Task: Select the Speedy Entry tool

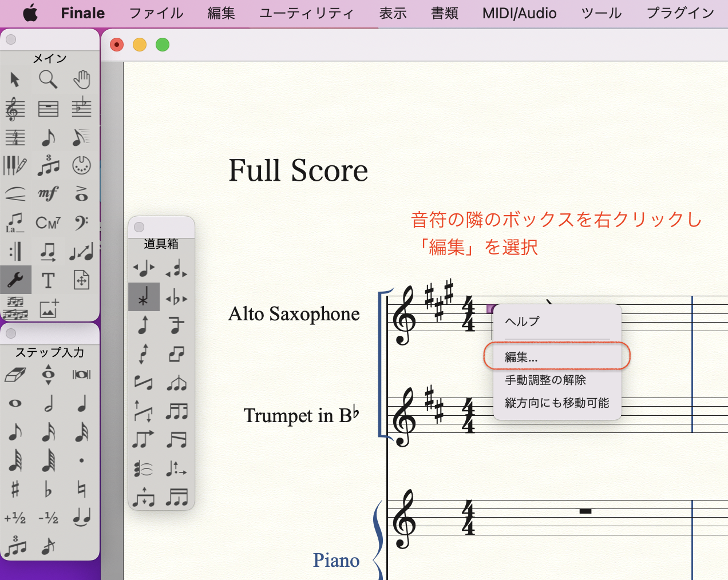Action: click(82, 137)
